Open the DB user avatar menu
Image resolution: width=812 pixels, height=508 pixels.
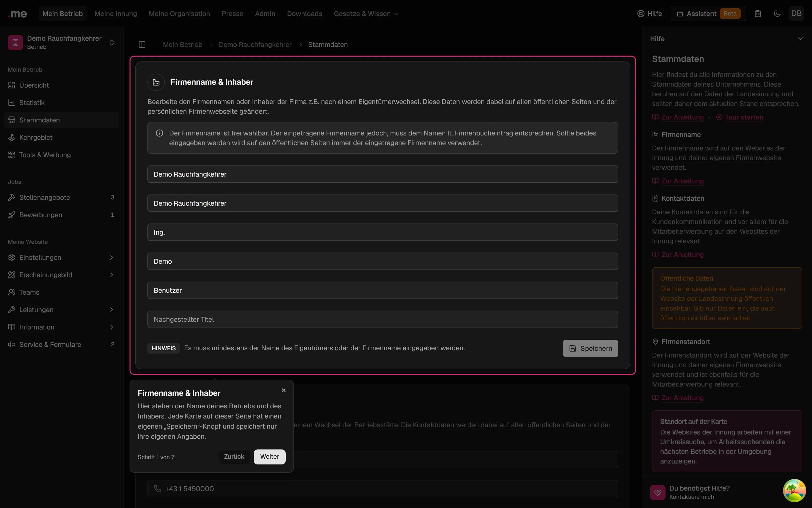click(x=796, y=14)
